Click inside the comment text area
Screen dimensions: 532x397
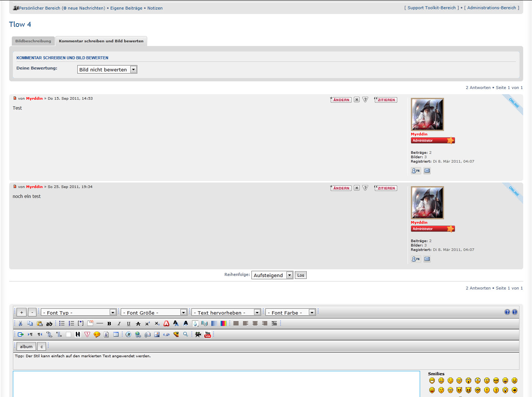click(216, 384)
